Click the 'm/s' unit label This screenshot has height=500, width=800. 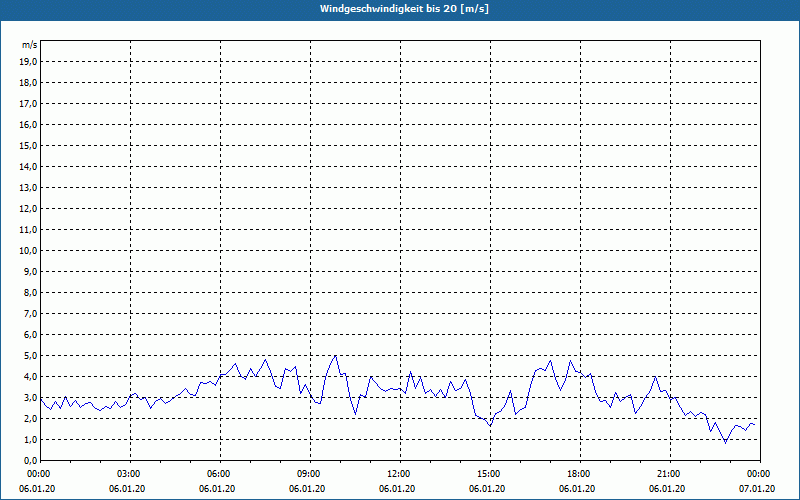[x=30, y=45]
